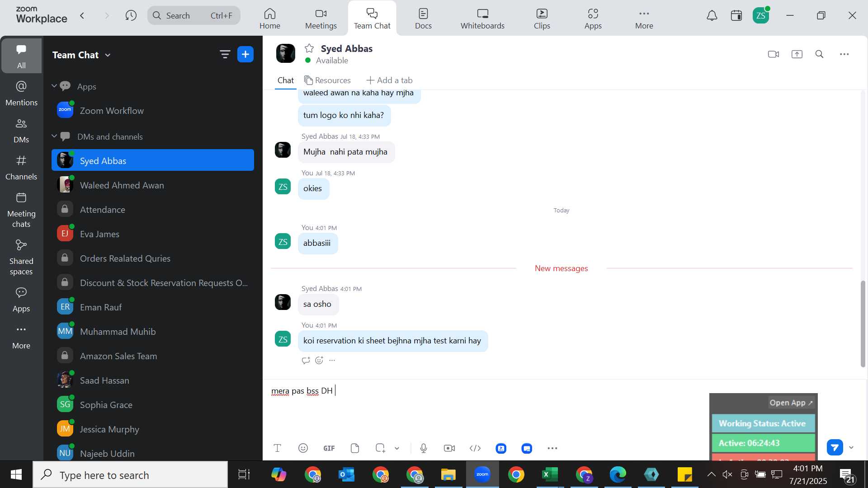Open the Apps tab in top bar
Screen dimensions: 868x488
[x=593, y=19]
